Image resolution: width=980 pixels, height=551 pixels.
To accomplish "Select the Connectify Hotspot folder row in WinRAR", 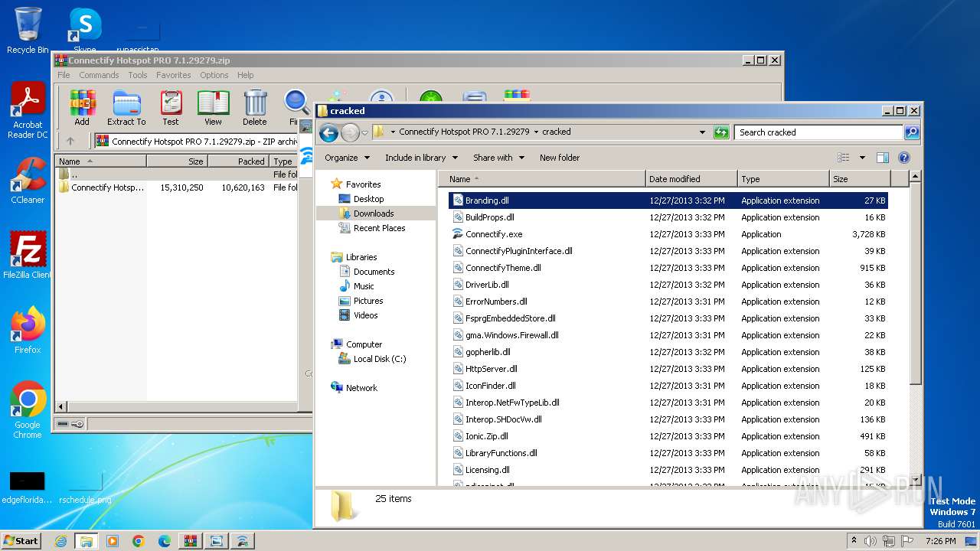I will click(177, 187).
